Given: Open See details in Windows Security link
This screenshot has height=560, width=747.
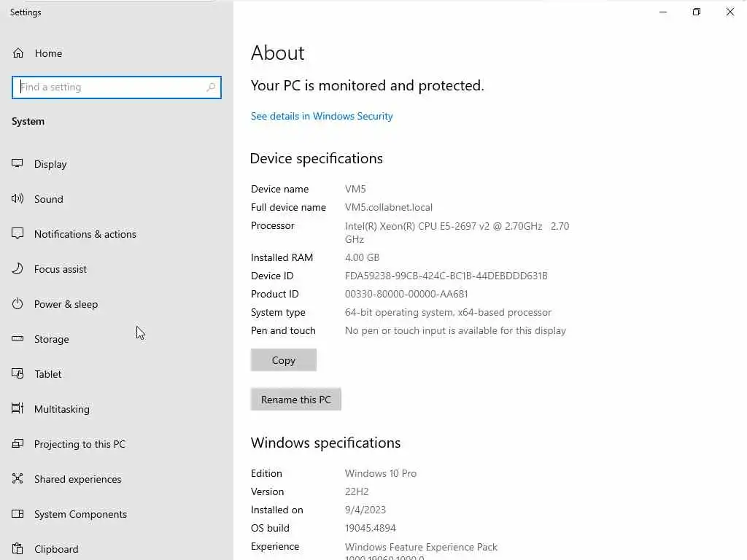Looking at the screenshot, I should [x=322, y=116].
